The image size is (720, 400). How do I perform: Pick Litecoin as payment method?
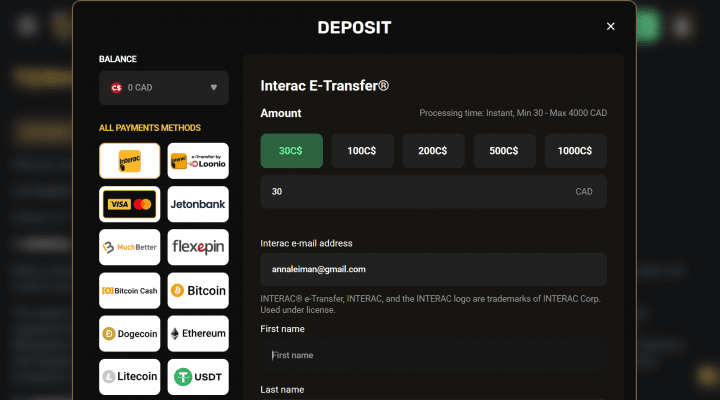(129, 377)
